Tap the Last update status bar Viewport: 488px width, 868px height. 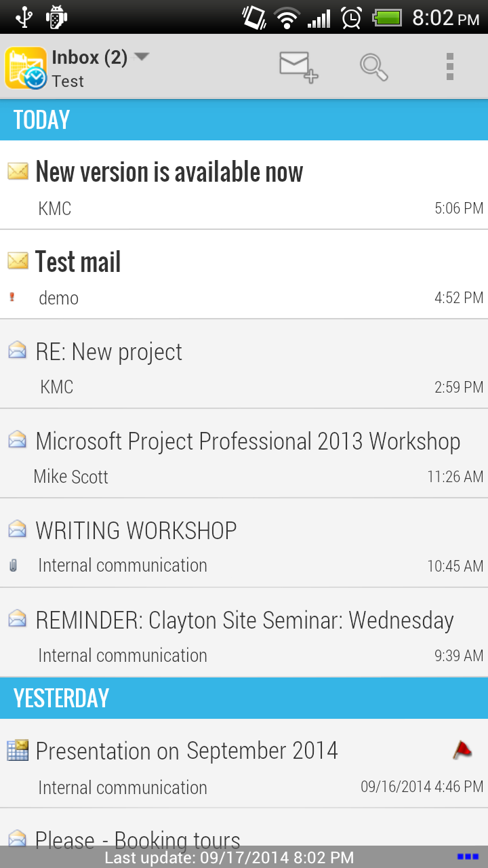click(229, 858)
